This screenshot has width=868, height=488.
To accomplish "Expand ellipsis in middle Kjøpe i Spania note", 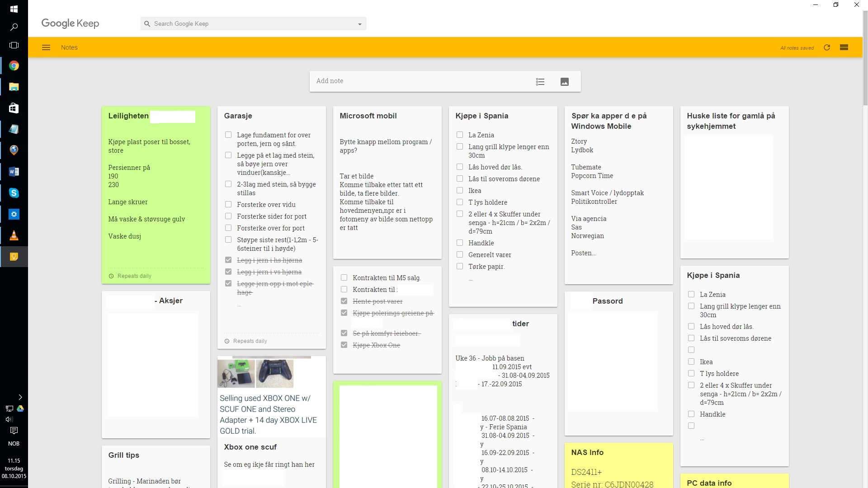I will click(x=471, y=280).
